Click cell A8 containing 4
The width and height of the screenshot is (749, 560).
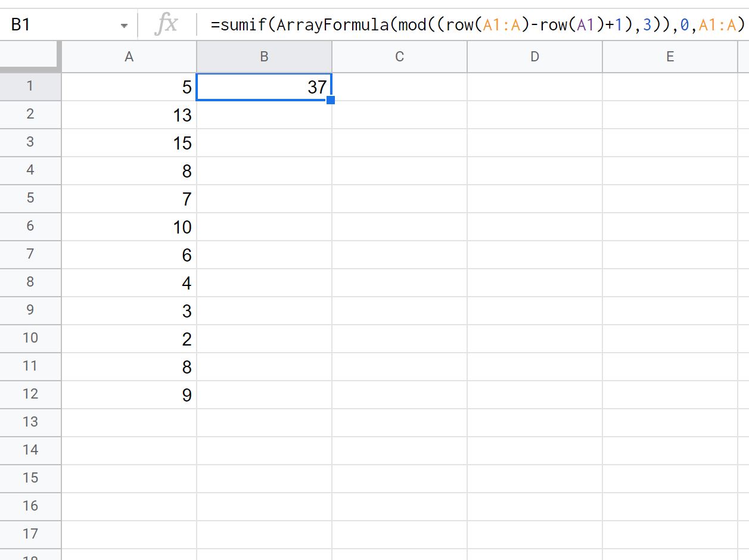pos(129,283)
